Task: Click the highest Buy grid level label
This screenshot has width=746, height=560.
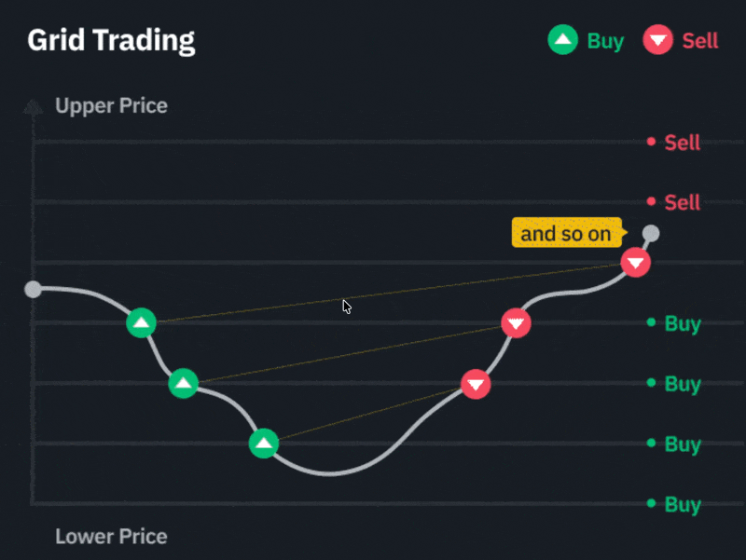Action: point(682,324)
